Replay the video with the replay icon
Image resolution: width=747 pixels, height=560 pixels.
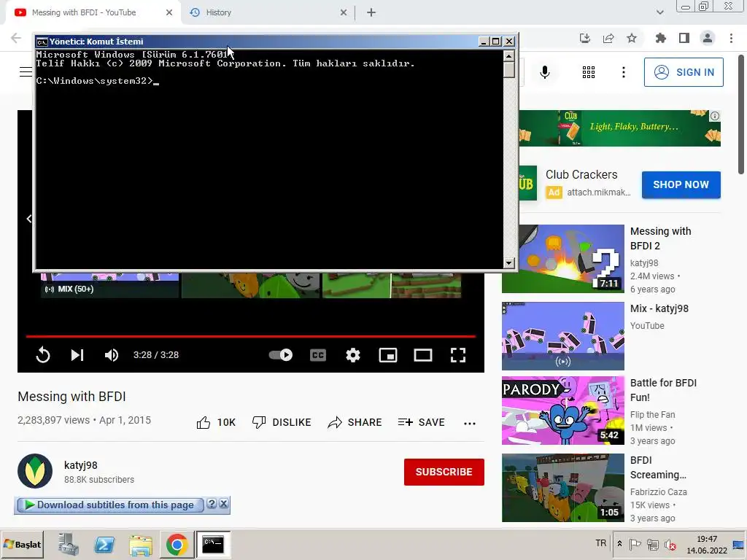[43, 355]
